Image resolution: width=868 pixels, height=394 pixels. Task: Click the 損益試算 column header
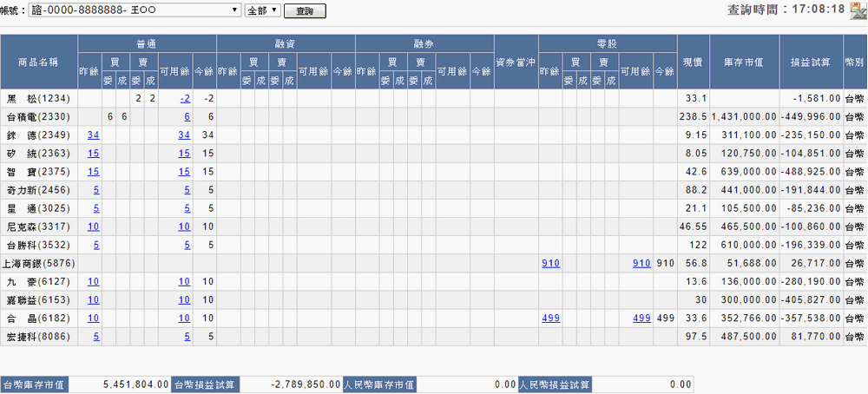click(811, 62)
